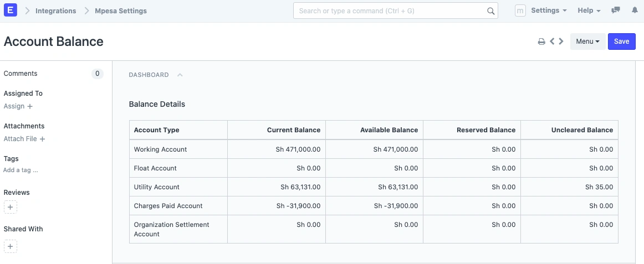This screenshot has height=264, width=644.
Task: Go to previous document arrow
Action: 552,42
